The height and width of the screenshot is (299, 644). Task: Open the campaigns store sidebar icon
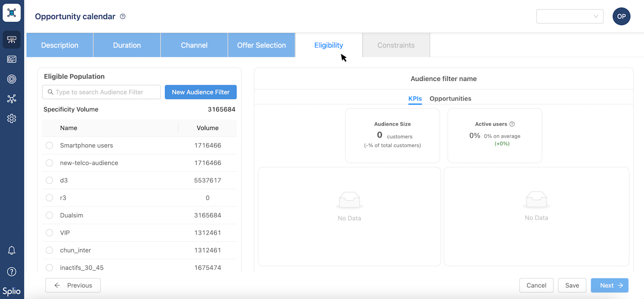[12, 40]
